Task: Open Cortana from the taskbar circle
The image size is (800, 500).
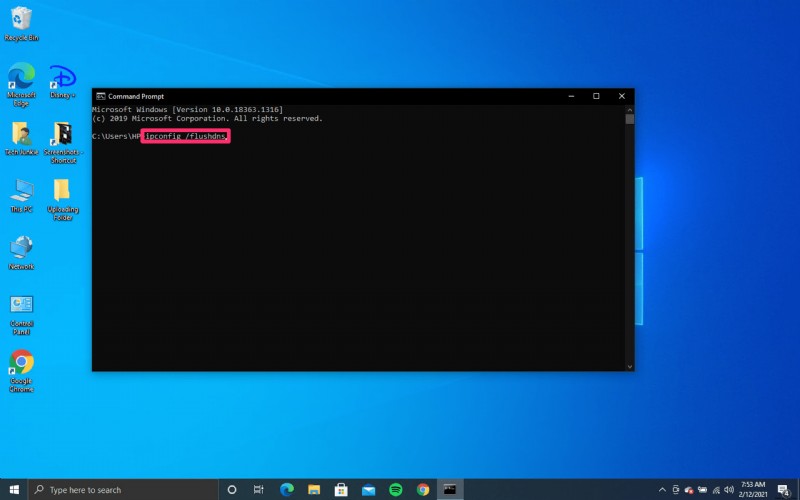Action: (232, 490)
